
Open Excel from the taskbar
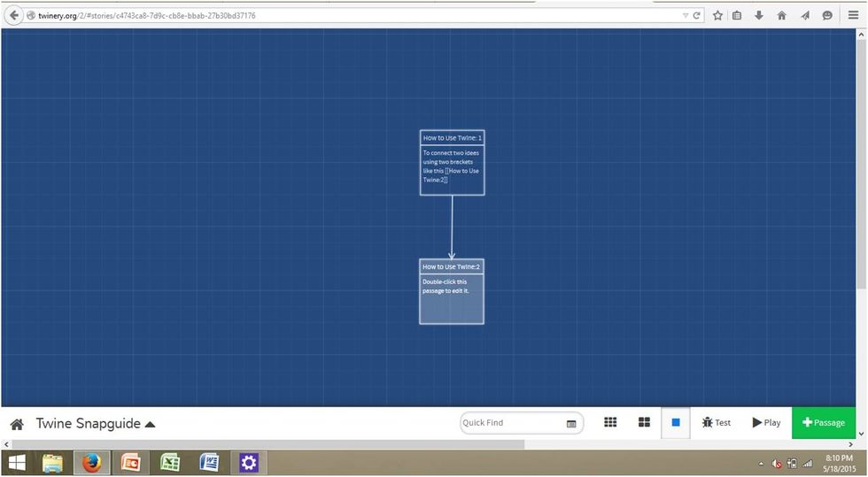(170, 463)
